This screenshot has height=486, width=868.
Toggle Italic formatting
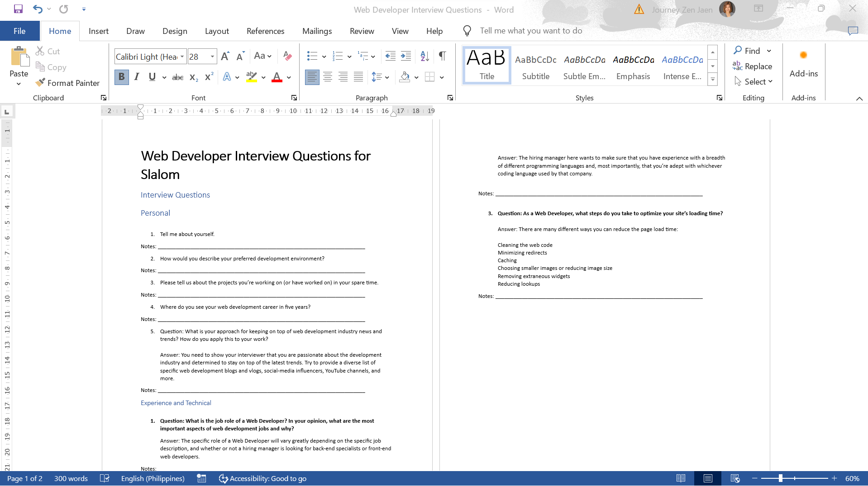tap(137, 77)
